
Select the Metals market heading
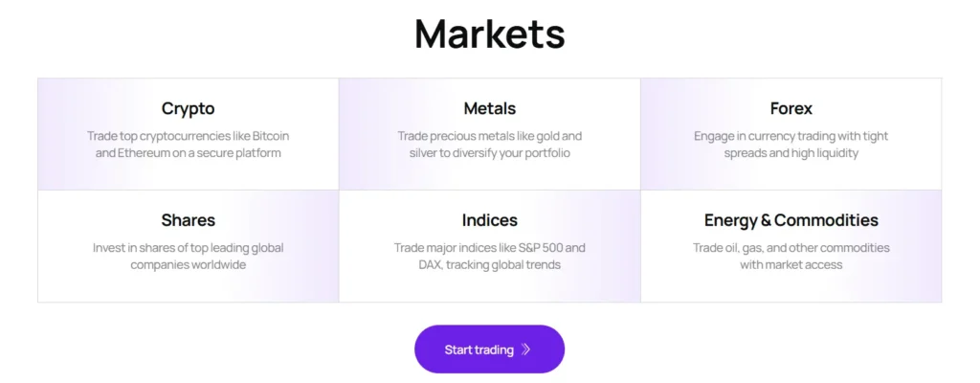tap(489, 108)
